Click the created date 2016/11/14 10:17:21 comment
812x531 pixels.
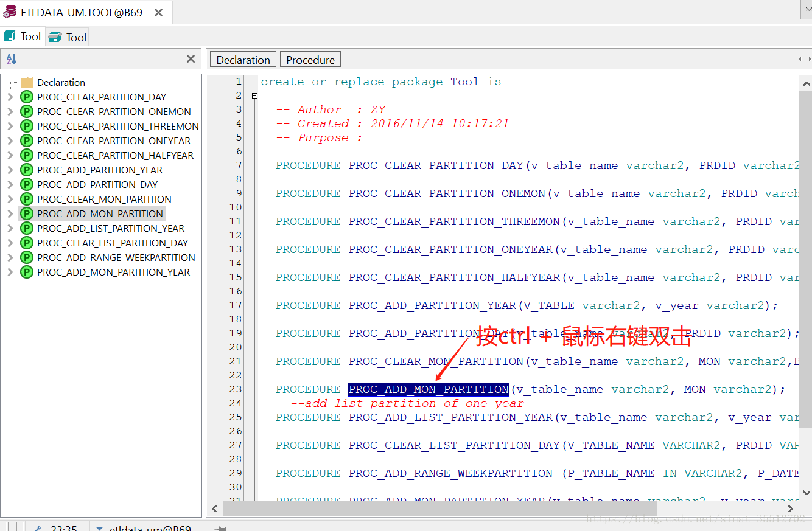click(x=439, y=123)
